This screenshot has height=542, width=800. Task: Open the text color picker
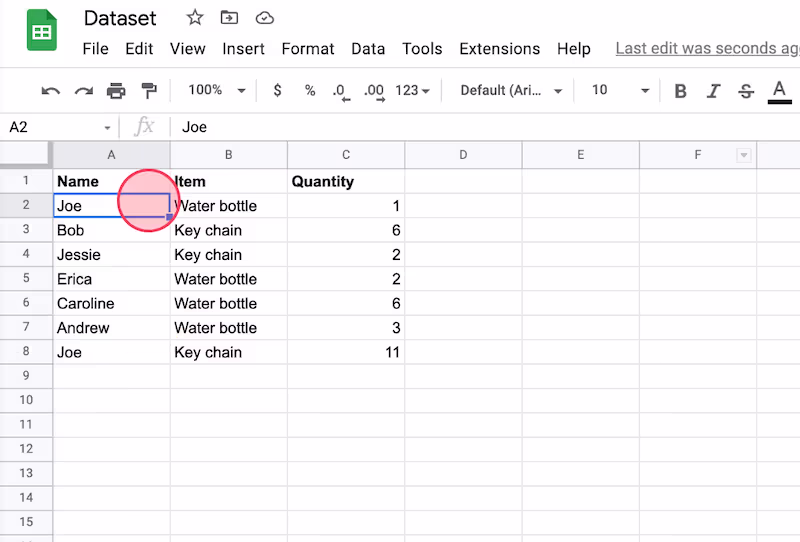(779, 92)
